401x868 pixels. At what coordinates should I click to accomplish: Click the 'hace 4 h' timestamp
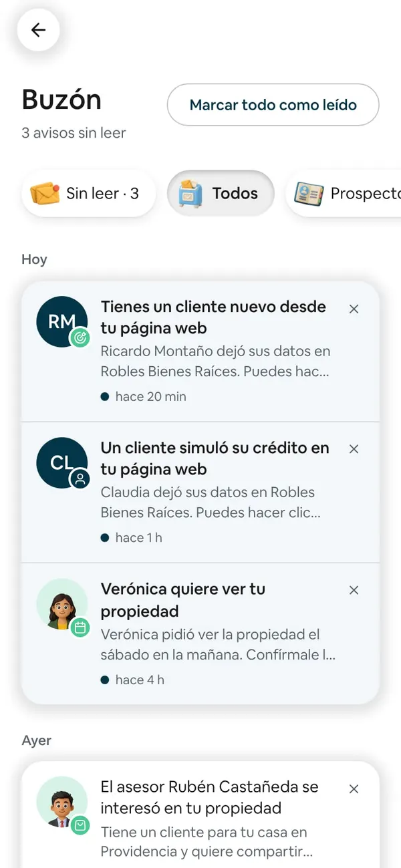click(x=140, y=680)
